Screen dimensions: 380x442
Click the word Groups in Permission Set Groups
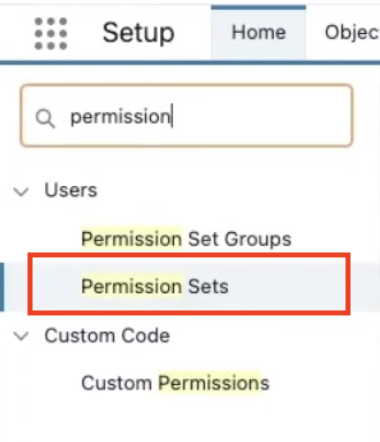point(258,239)
